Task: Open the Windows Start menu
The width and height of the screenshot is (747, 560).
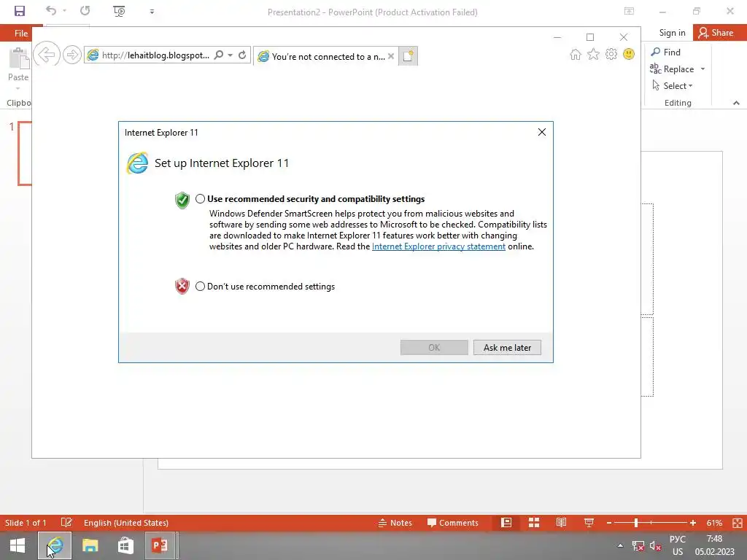Action: 18,545
